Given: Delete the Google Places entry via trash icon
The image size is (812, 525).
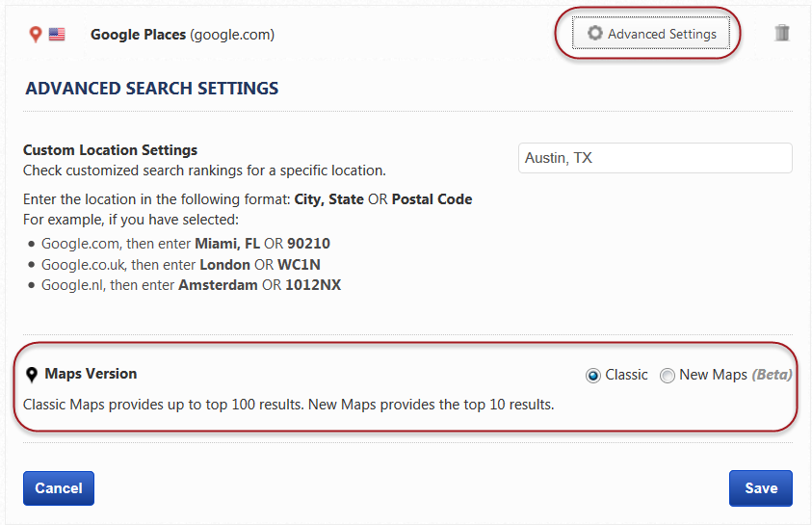Looking at the screenshot, I should [782, 34].
